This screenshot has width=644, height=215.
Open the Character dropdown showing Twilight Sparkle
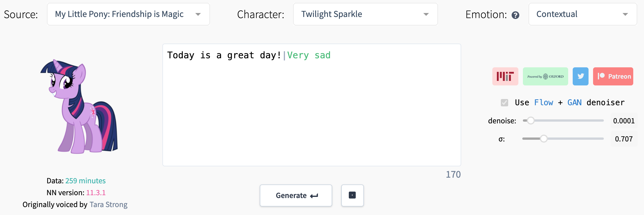(365, 14)
